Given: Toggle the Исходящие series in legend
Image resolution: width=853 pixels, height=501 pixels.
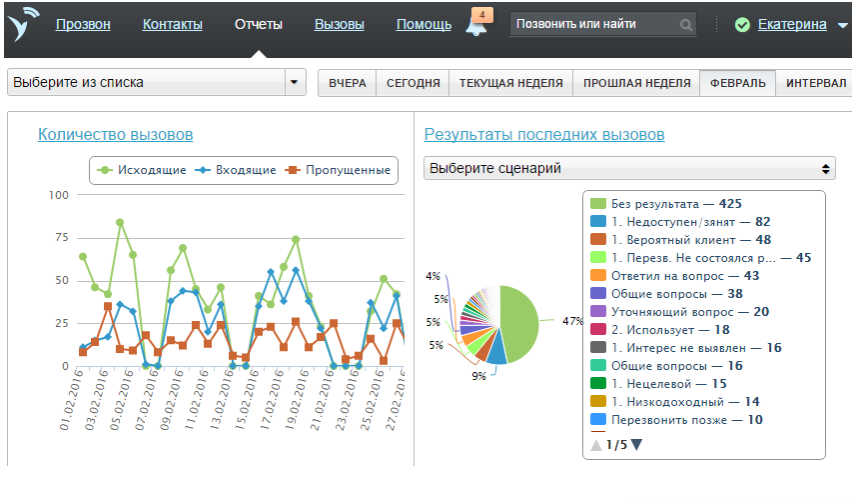Looking at the screenshot, I should (x=141, y=170).
